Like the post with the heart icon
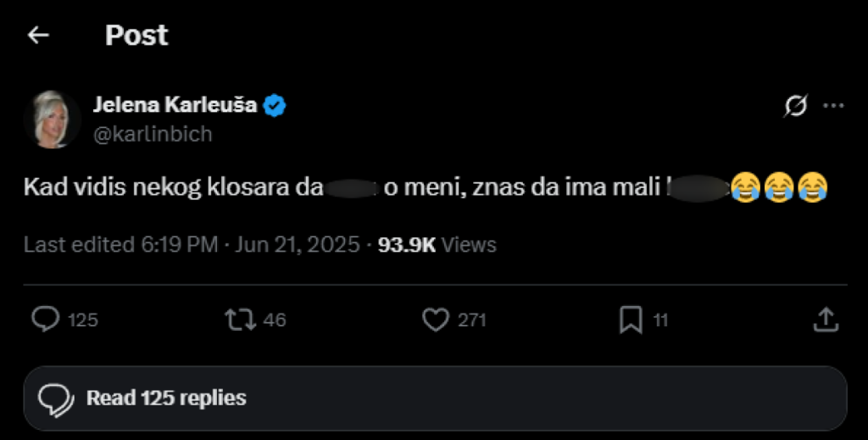868x440 pixels. 435,319
